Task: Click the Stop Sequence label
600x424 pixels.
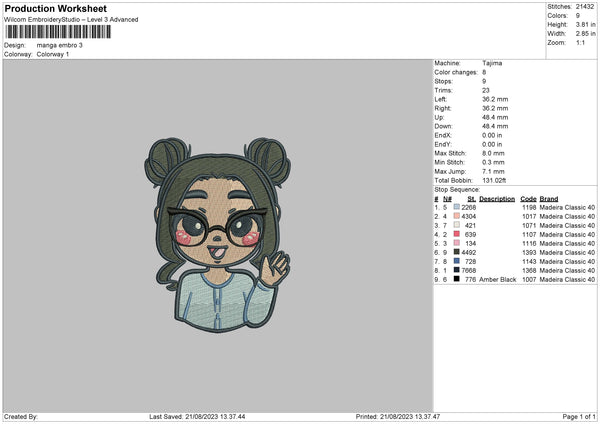Action: tap(457, 189)
